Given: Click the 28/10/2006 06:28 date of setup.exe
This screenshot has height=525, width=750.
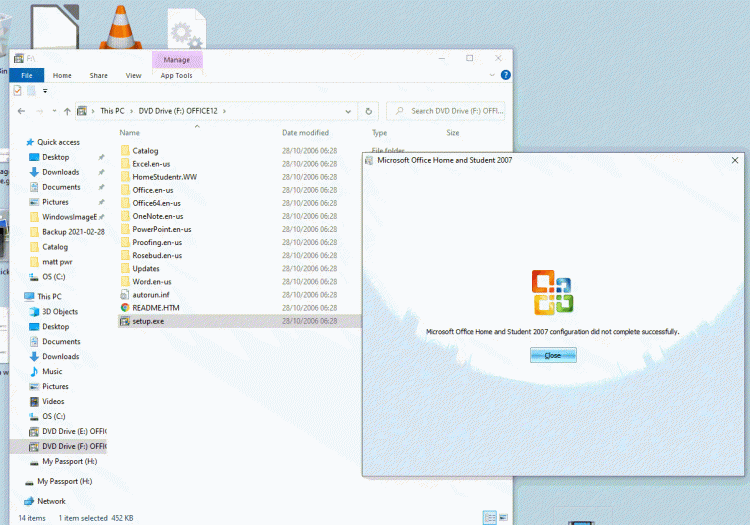Looking at the screenshot, I should point(309,321).
